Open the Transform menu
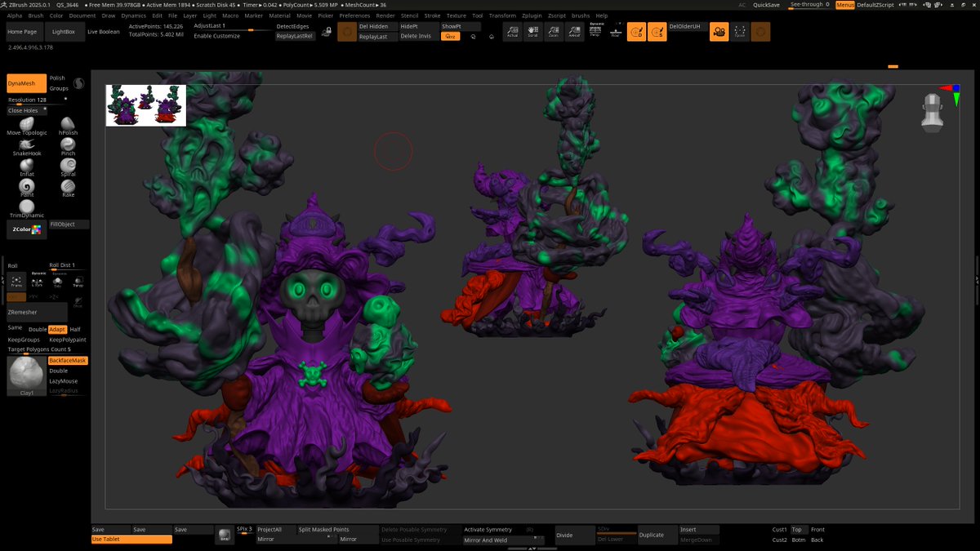Image resolution: width=980 pixels, height=551 pixels. [x=503, y=16]
